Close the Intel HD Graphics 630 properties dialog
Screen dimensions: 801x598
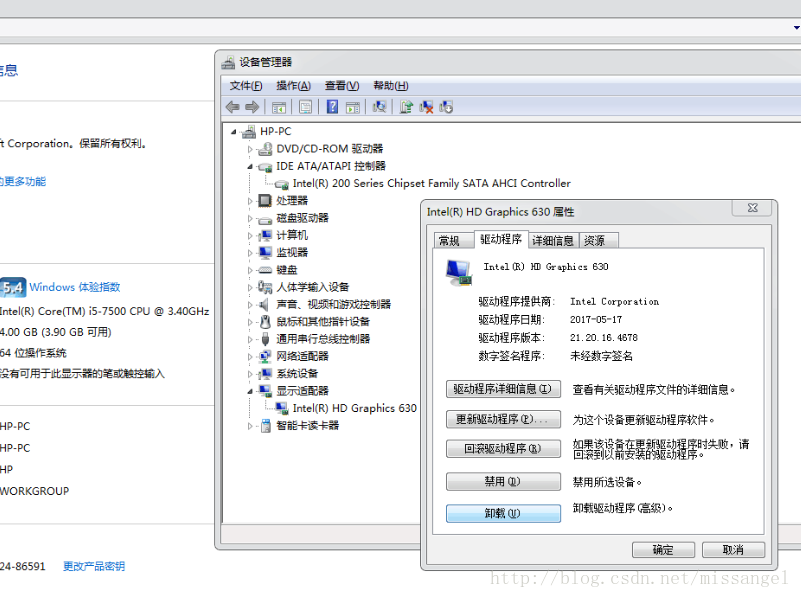(x=753, y=207)
